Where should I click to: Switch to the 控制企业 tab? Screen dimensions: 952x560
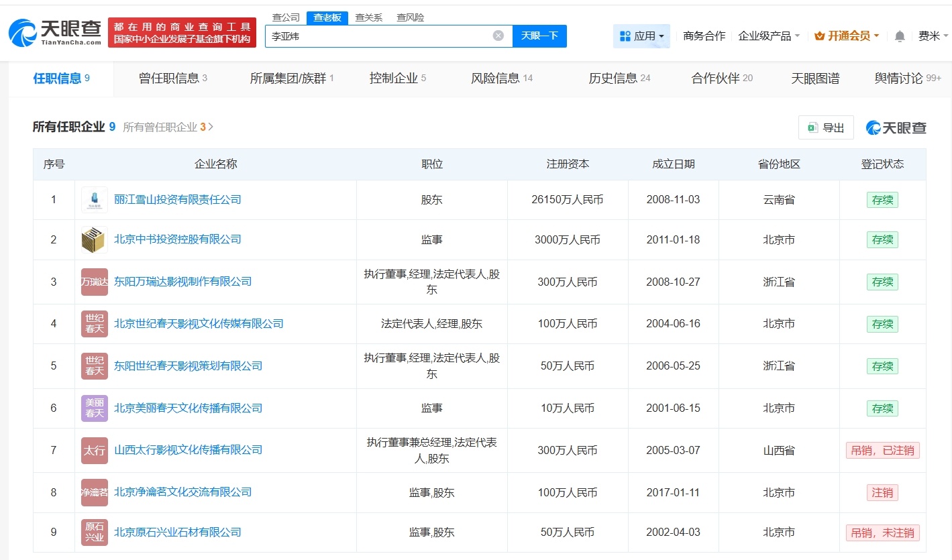pyautogui.click(x=397, y=78)
